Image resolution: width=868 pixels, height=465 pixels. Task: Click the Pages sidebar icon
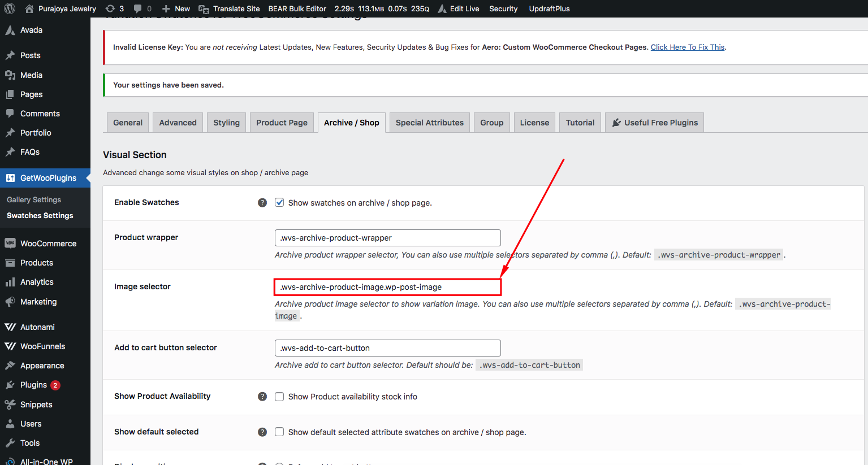point(10,94)
